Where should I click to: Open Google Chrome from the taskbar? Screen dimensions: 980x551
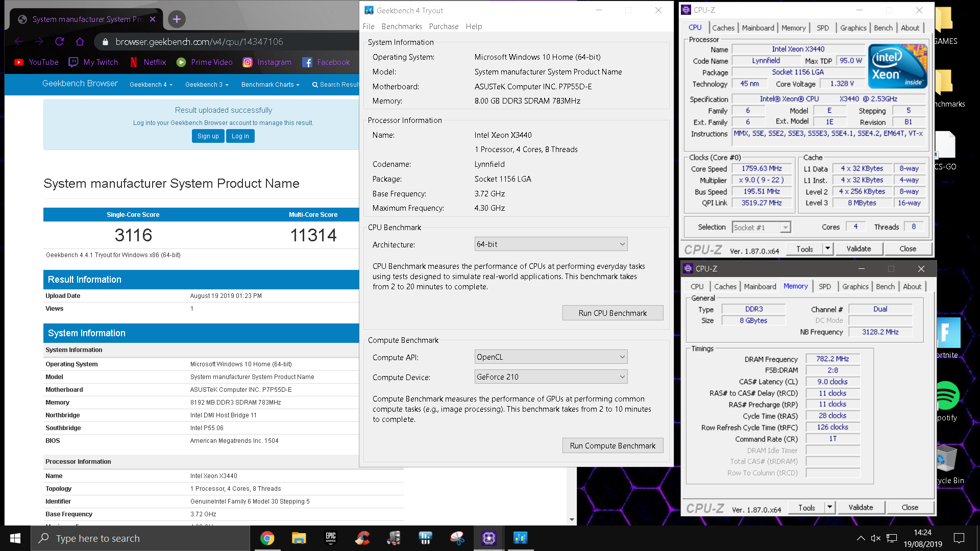[x=267, y=538]
